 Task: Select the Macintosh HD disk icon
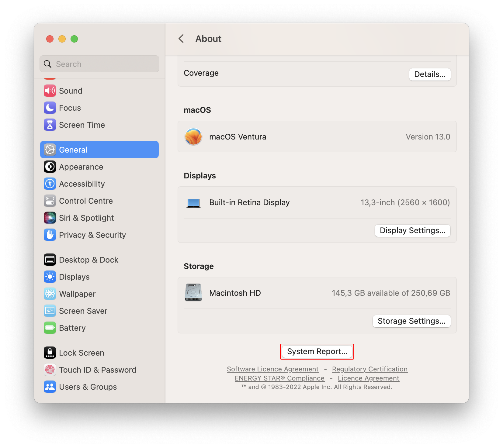(x=193, y=293)
